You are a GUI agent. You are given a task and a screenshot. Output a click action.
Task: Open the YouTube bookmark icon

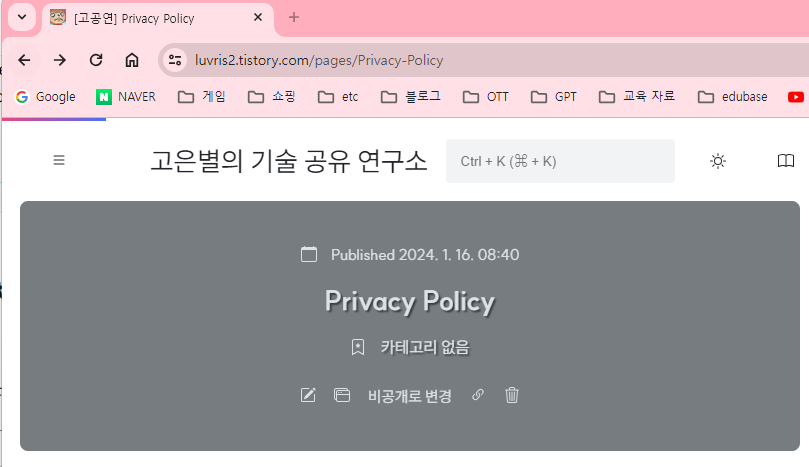tap(796, 97)
